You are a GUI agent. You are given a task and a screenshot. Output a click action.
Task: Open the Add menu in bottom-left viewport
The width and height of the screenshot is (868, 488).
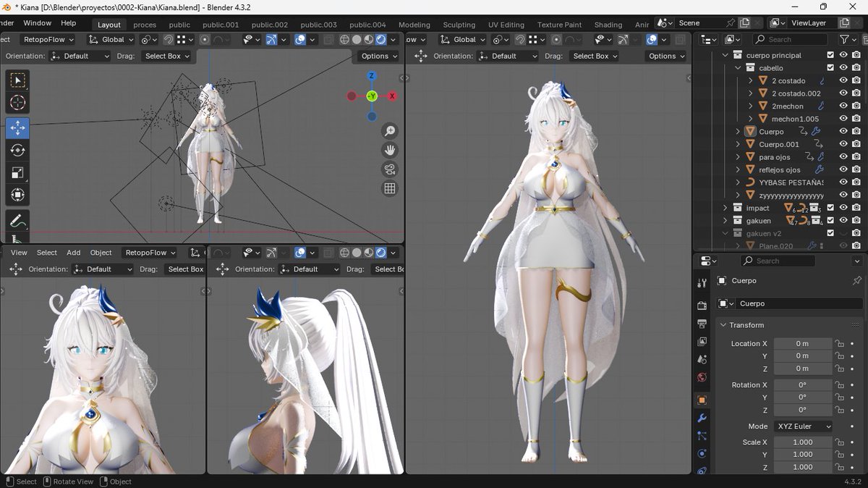pos(74,253)
